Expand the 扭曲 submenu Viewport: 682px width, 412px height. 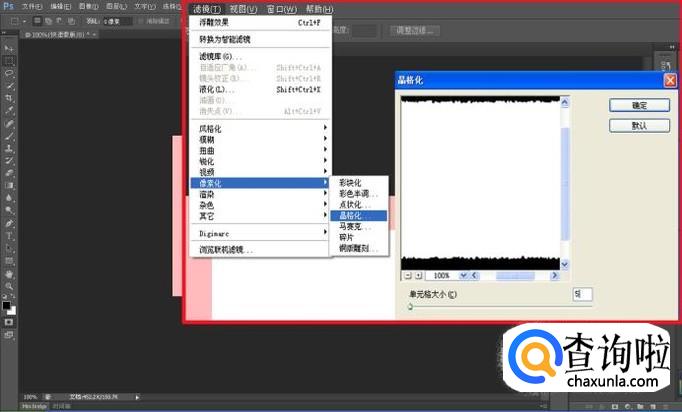point(260,151)
